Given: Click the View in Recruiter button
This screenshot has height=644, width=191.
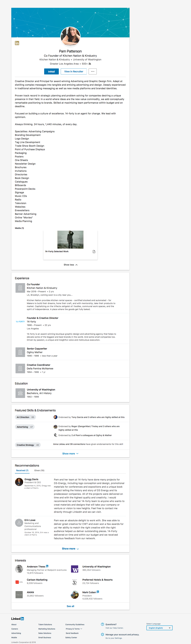Looking at the screenshot, I should tap(74, 71).
